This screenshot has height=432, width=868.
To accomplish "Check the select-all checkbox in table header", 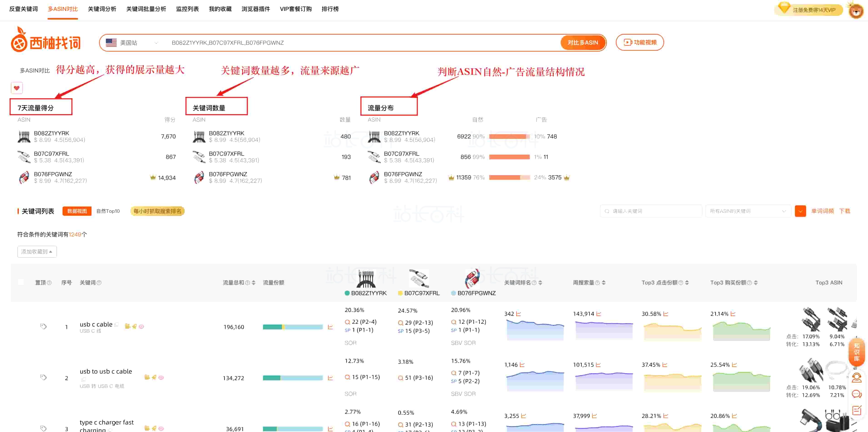I will (x=21, y=282).
